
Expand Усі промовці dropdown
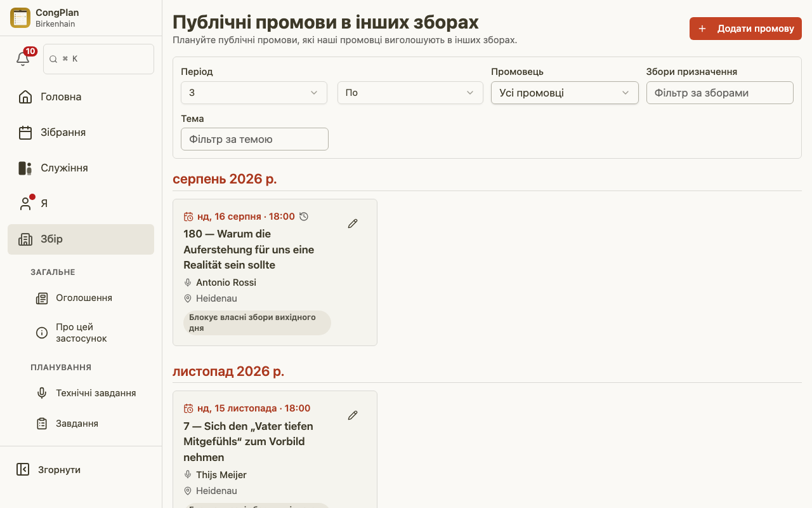565,93
